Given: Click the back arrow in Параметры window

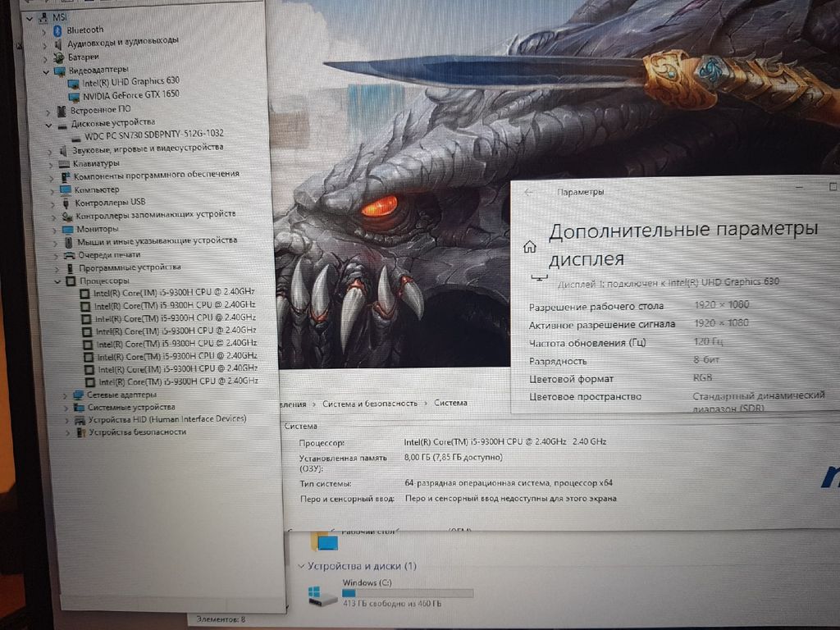Looking at the screenshot, I should coord(529,192).
